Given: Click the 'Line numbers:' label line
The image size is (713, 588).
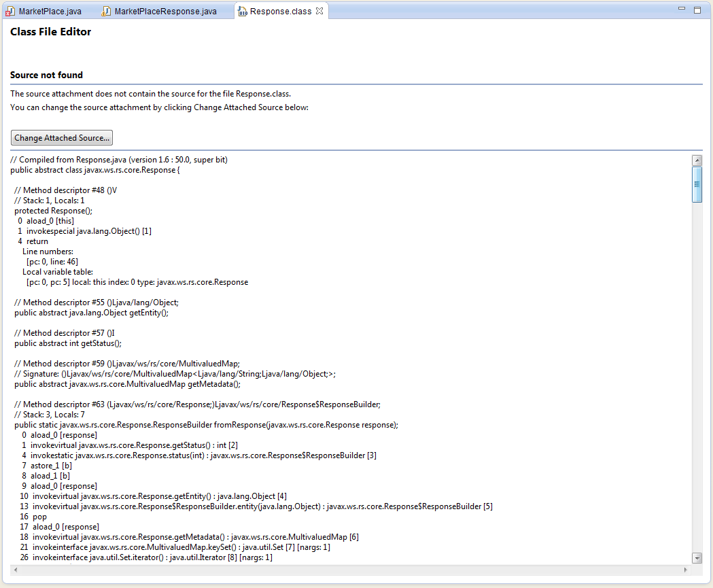Looking at the screenshot, I should tap(48, 252).
